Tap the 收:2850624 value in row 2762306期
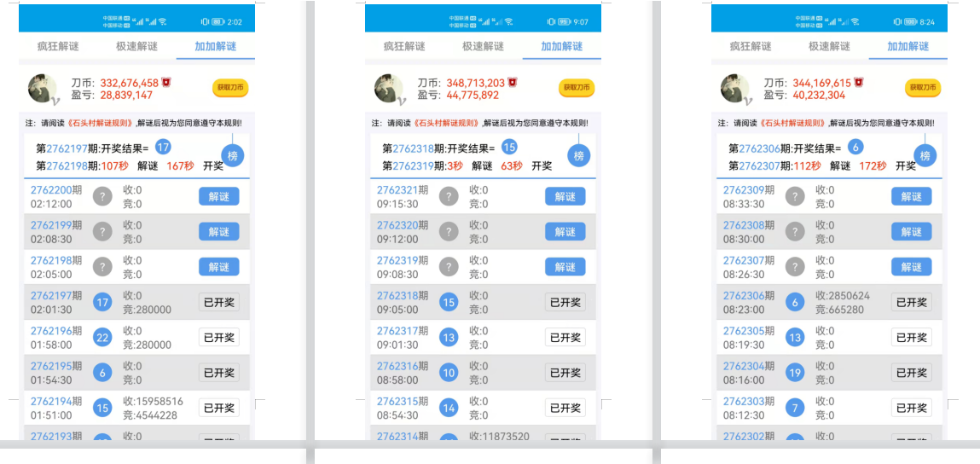 click(x=844, y=296)
